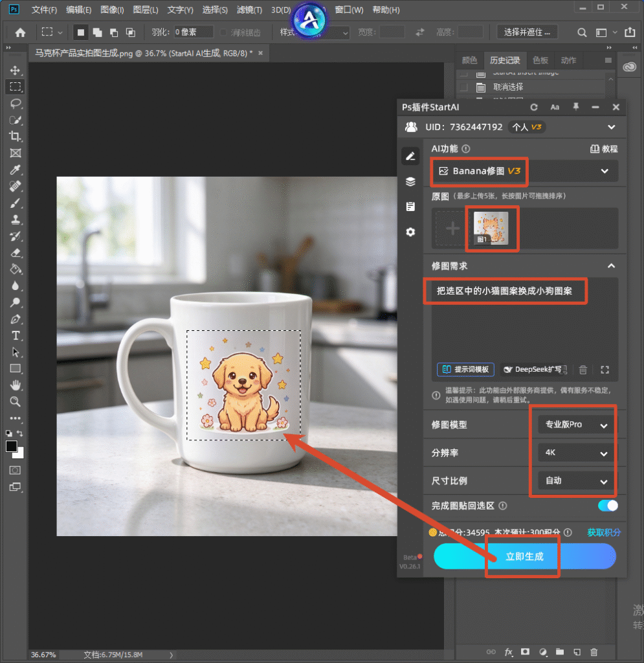Select the Zoom tool
Screen dimensions: 644x663
[x=16, y=401]
